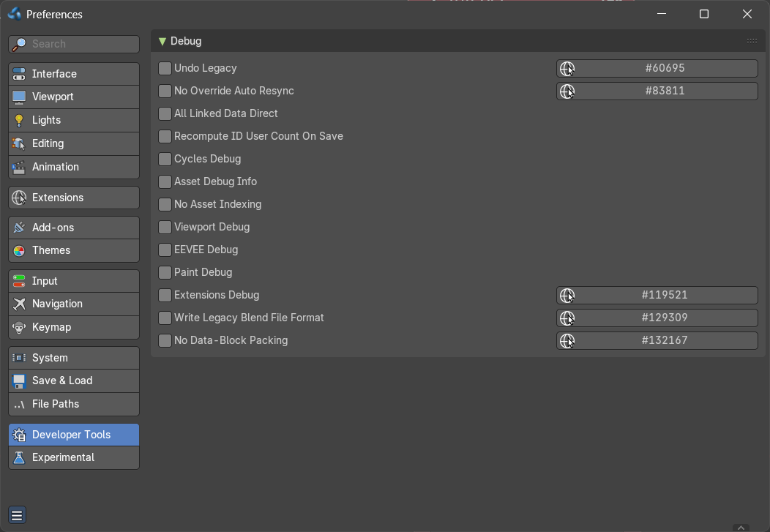770x532 pixels.
Task: Check All Linked Data Direct
Action: (x=165, y=113)
